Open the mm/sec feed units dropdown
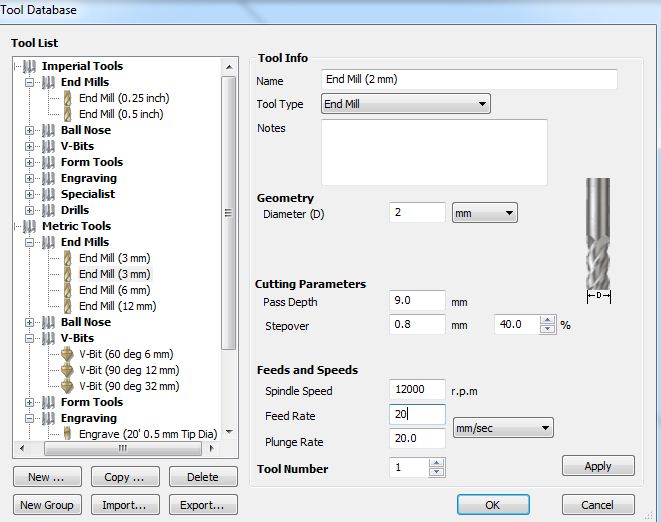661x522 pixels. point(503,428)
